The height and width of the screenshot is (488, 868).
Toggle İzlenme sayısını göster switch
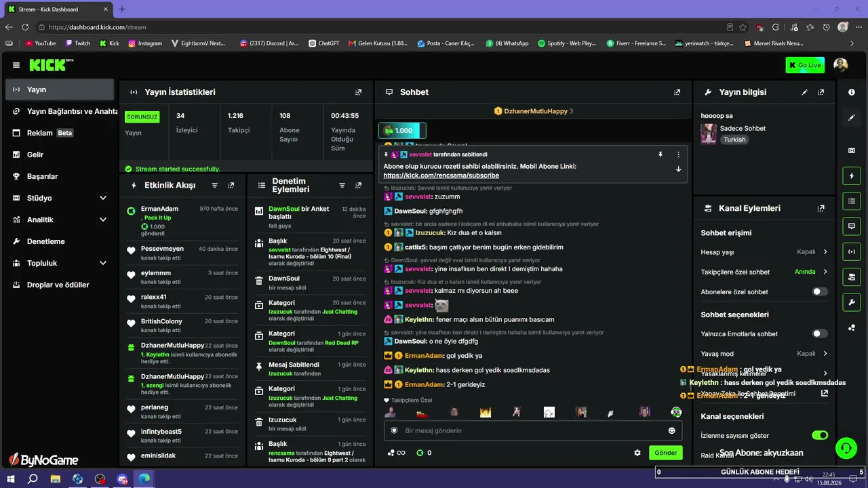tap(820, 435)
